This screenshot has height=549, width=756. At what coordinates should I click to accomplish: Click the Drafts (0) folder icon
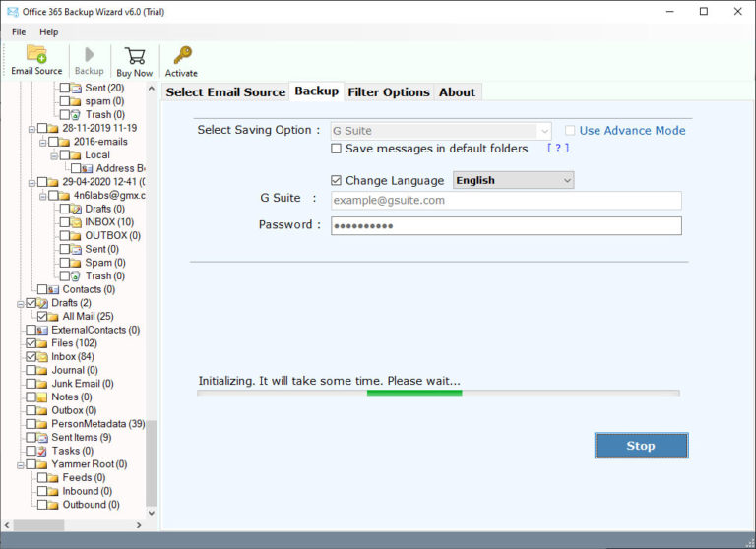(76, 210)
